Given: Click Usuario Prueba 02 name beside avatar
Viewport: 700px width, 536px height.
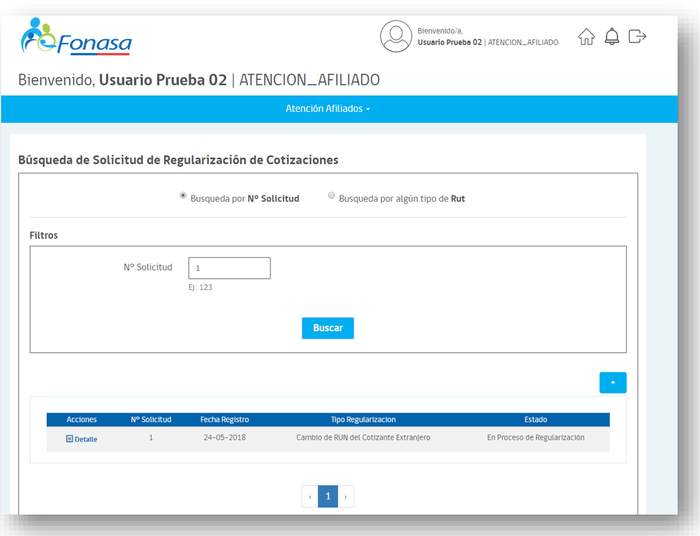Looking at the screenshot, I should coord(449,43).
